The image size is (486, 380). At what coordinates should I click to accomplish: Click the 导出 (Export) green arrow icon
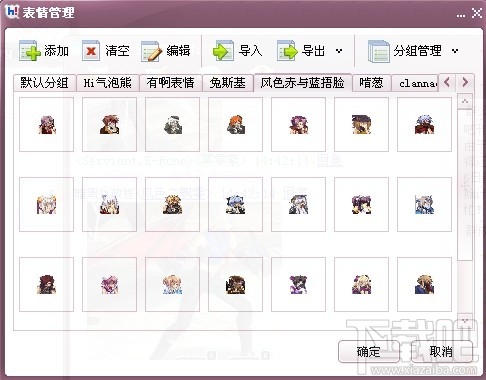point(287,51)
